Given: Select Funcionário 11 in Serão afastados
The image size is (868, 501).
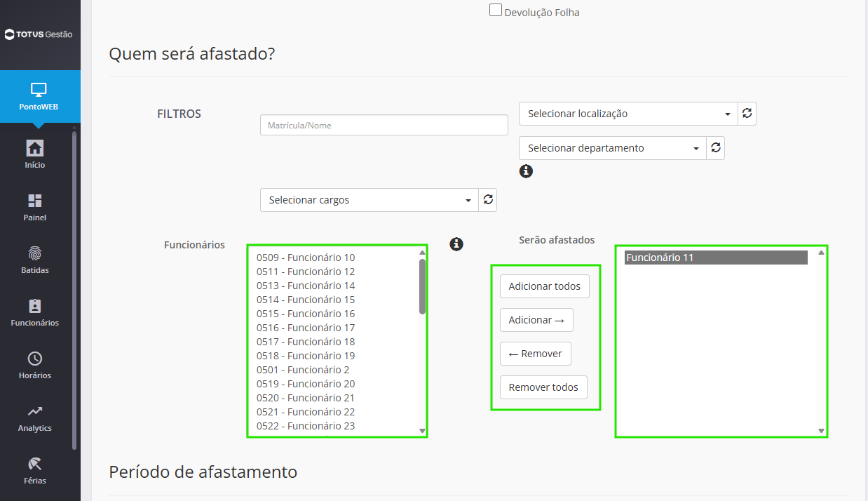Looking at the screenshot, I should point(716,258).
